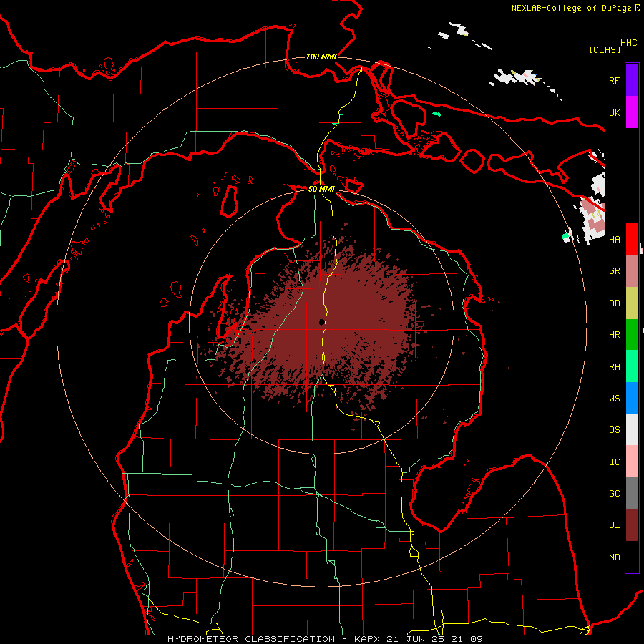
Task: Click the "[CLAS]" units label
Action: point(605,49)
